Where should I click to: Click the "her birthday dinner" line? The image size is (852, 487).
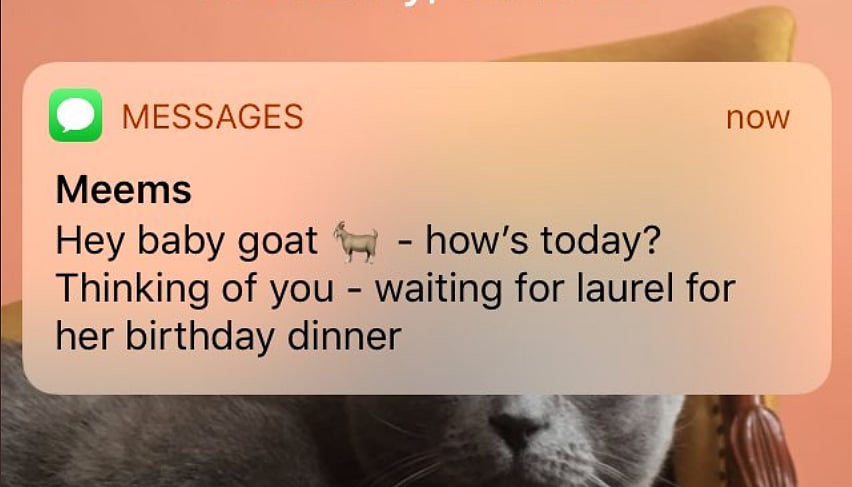coord(229,335)
